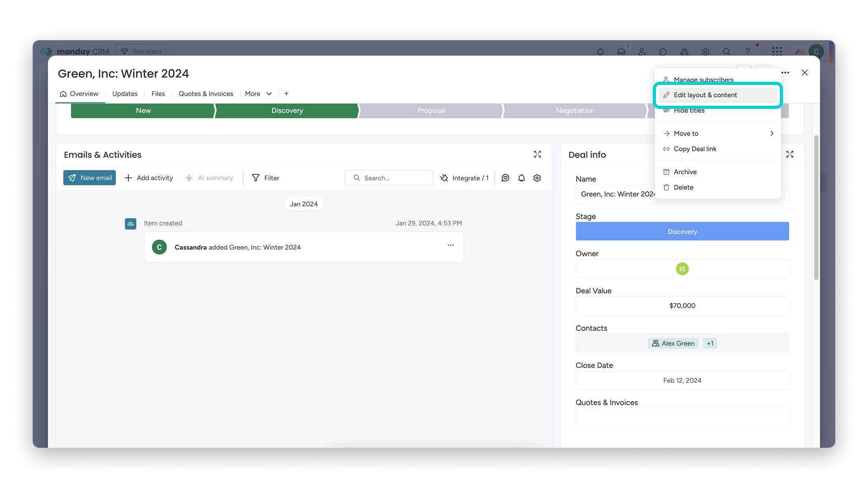The height and width of the screenshot is (488, 868).
Task: Click Add activity
Action: [x=149, y=178]
